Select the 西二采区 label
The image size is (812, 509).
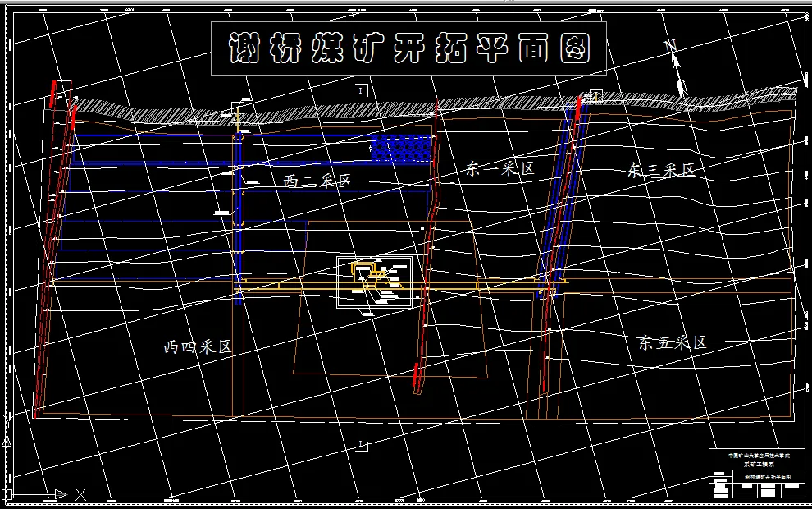pos(317,181)
